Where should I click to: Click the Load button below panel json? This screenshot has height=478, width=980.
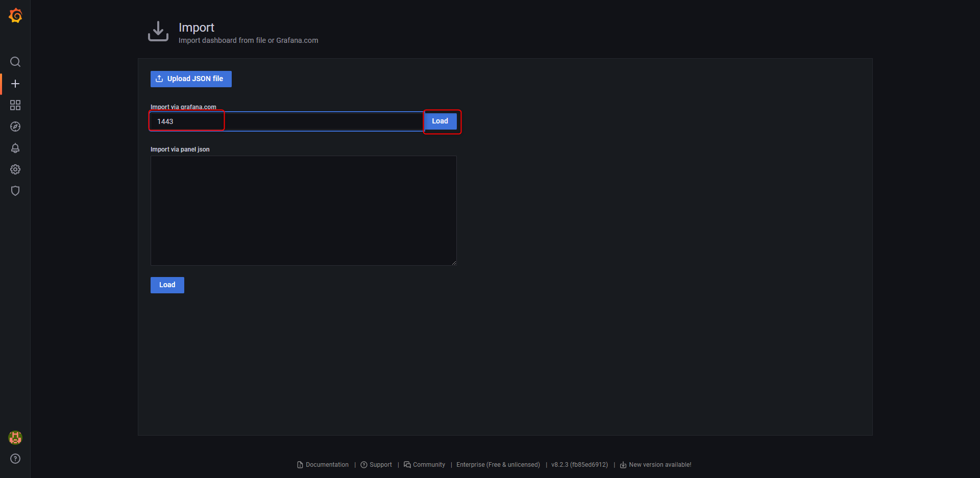[167, 285]
